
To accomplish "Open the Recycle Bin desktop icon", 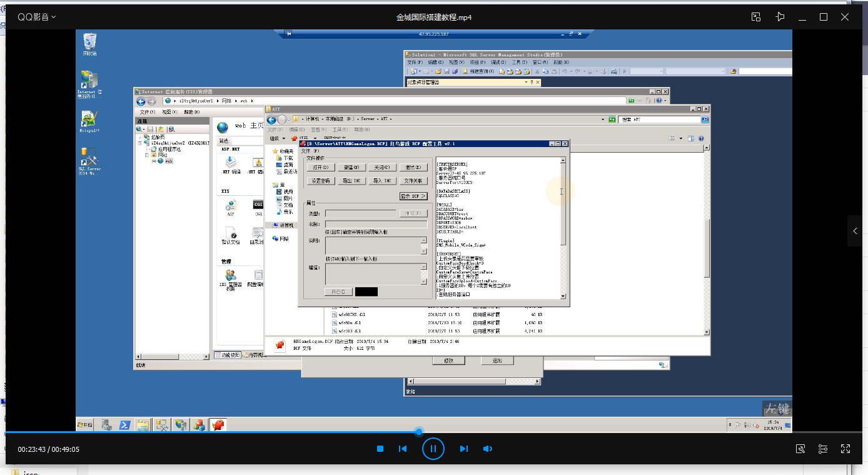I will (90, 45).
